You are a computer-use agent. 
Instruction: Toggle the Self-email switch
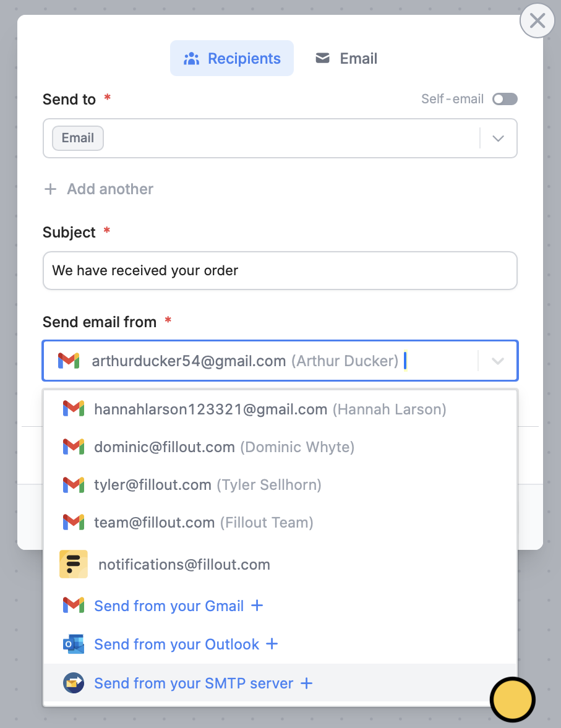tap(505, 99)
